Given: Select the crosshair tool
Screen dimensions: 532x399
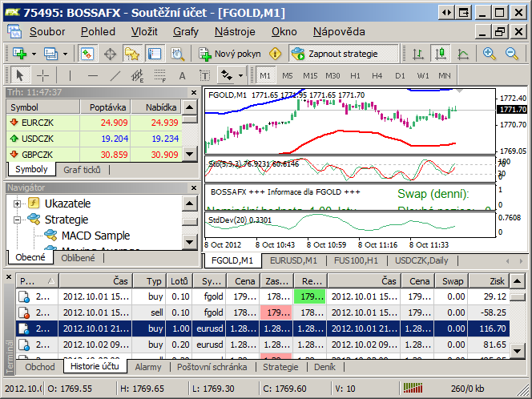Looking at the screenshot, I should [x=42, y=75].
